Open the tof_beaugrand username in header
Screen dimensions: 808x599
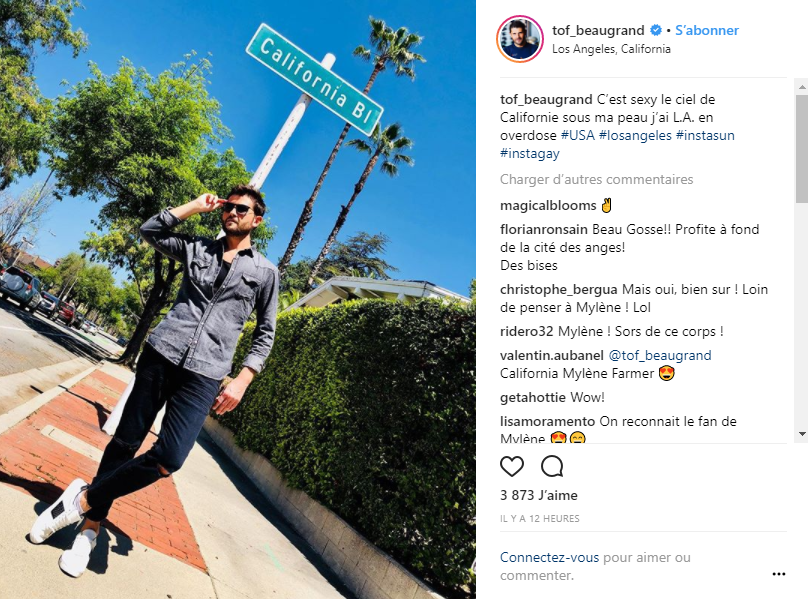pos(598,30)
